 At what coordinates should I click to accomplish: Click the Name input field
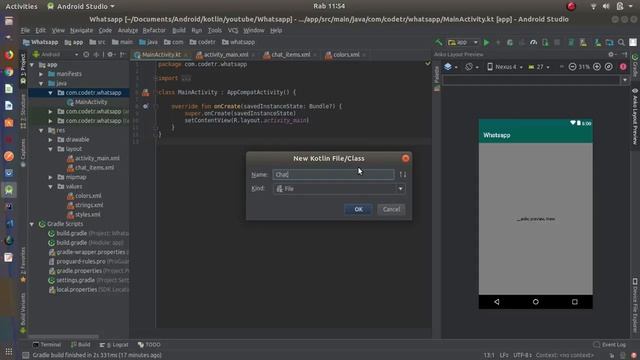333,175
